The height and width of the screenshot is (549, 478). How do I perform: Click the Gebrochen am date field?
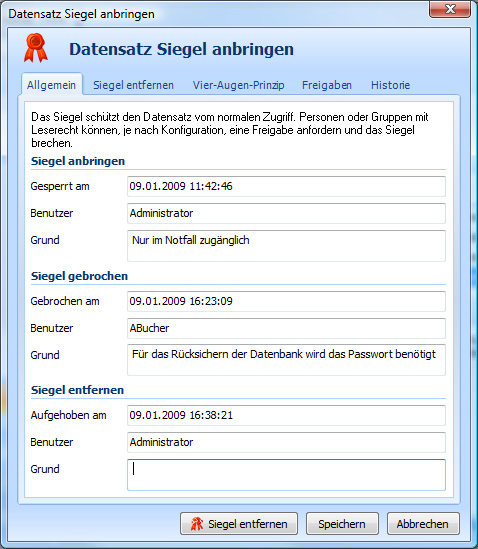(286, 301)
